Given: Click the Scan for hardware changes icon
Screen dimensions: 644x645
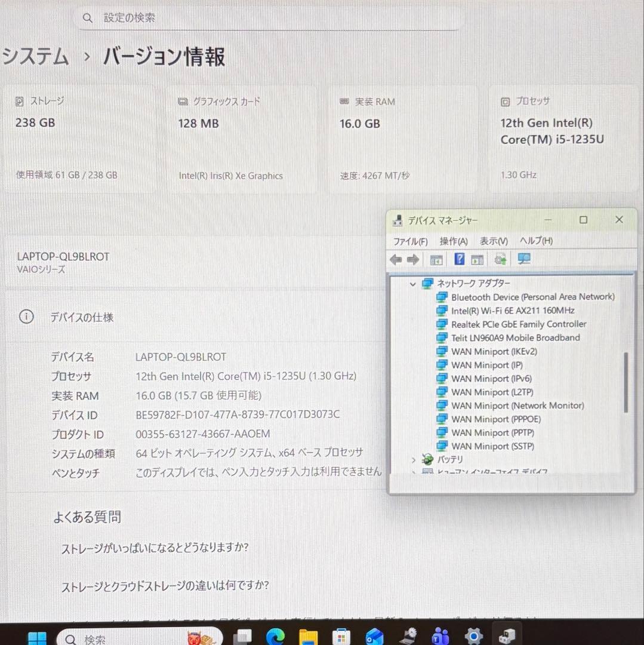Looking at the screenshot, I should [x=523, y=259].
